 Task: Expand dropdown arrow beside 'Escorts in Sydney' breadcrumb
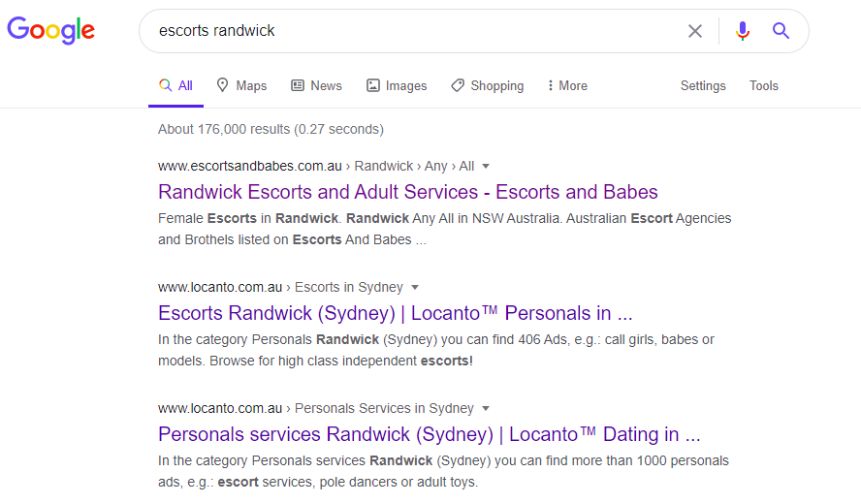pos(415,288)
